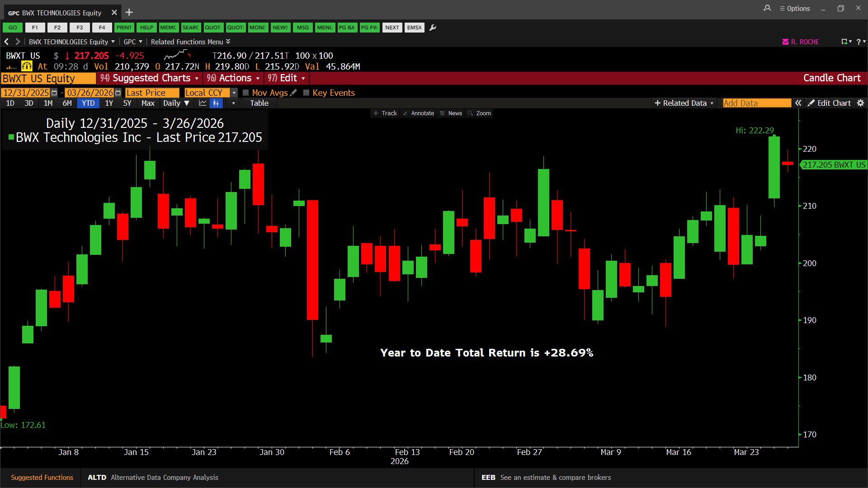The image size is (868, 488).
Task: Select the Track crosshair tool
Action: tap(385, 113)
